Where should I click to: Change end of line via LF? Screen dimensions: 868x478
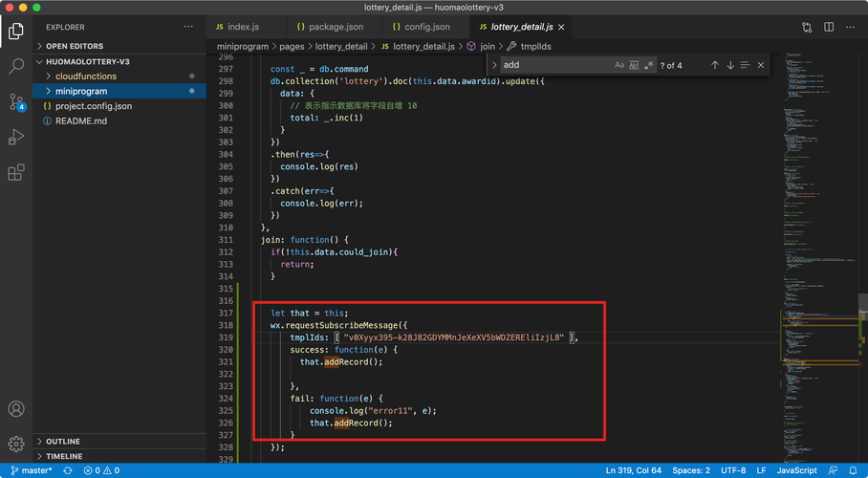[761, 470]
